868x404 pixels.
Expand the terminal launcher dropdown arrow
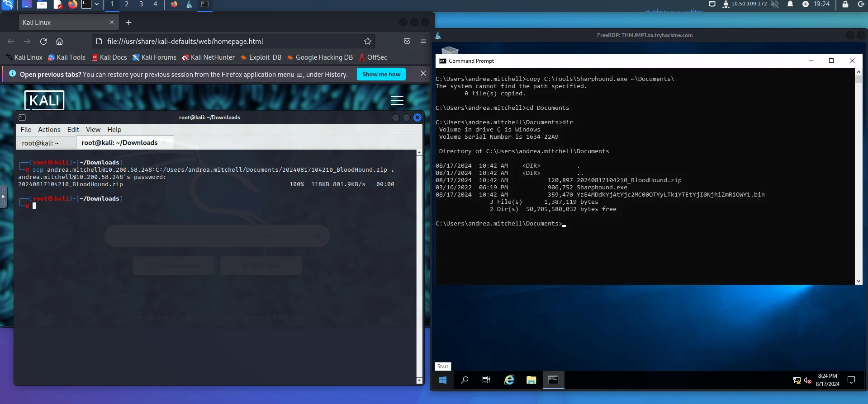tap(97, 5)
